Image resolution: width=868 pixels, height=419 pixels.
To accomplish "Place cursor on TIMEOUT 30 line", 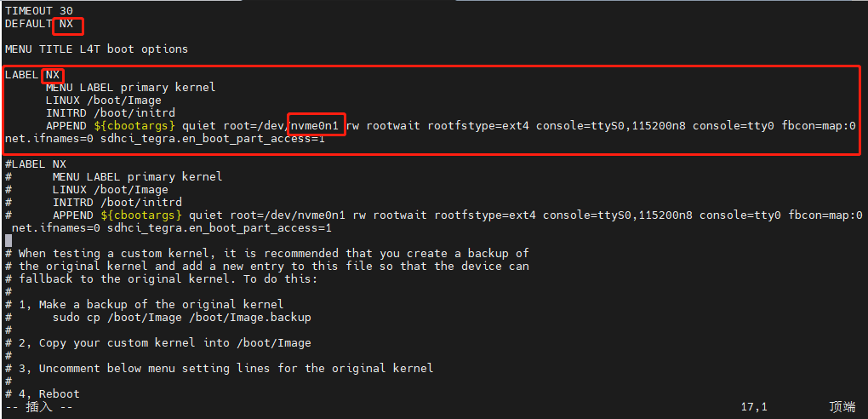I will (x=39, y=10).
